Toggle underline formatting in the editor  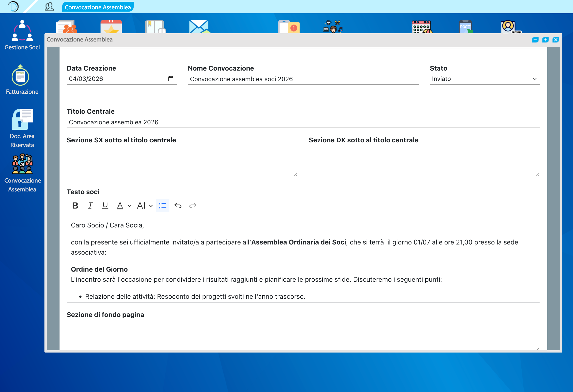[x=105, y=205]
